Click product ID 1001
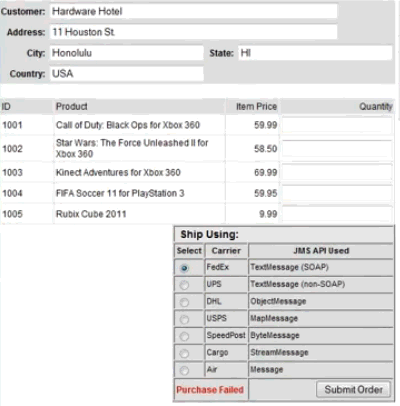This screenshot has height=406, width=400. [12, 125]
